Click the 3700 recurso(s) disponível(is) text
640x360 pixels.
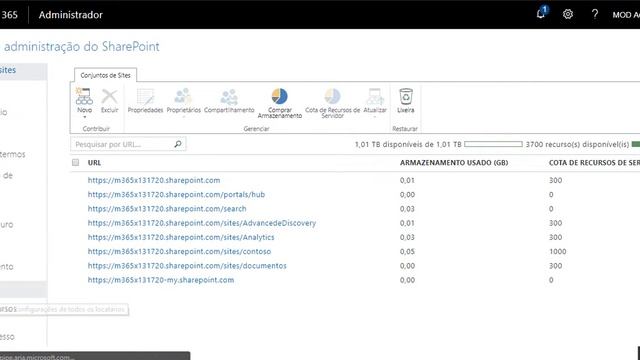coord(577,144)
